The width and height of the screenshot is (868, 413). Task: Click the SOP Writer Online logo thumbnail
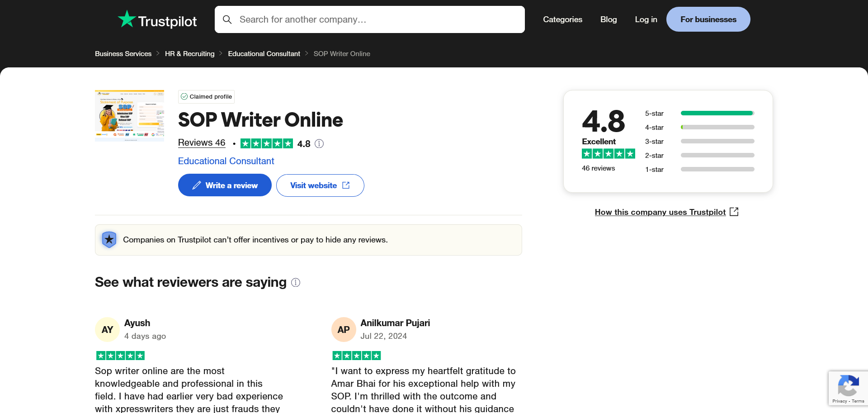pyautogui.click(x=129, y=116)
